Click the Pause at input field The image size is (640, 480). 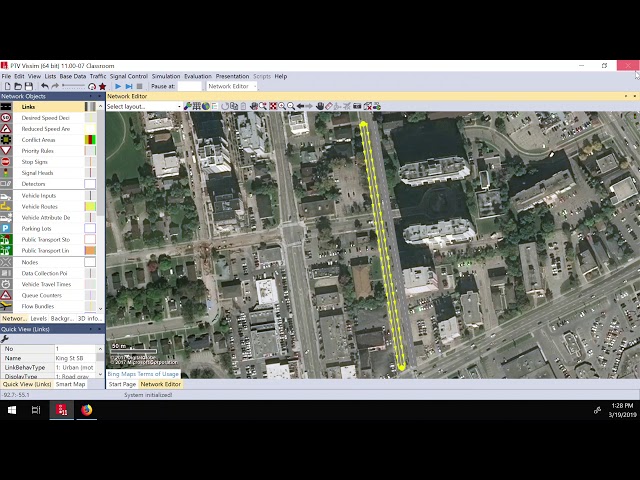pyautogui.click(x=190, y=86)
